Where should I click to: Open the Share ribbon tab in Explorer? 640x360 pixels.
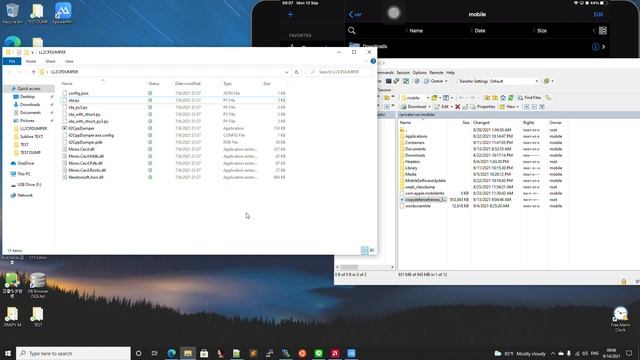(50, 61)
